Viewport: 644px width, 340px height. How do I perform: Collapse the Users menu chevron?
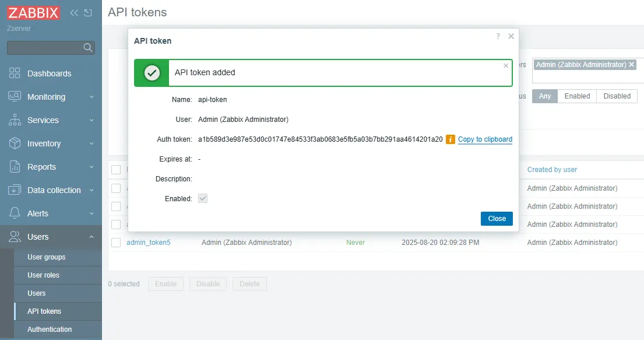92,237
